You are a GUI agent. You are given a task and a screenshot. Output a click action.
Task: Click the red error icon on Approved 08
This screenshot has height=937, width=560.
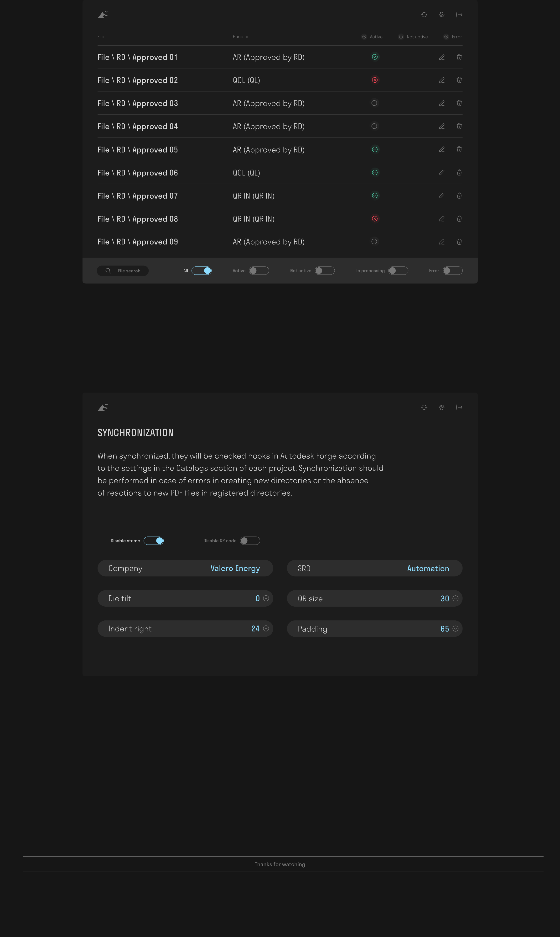click(x=374, y=219)
